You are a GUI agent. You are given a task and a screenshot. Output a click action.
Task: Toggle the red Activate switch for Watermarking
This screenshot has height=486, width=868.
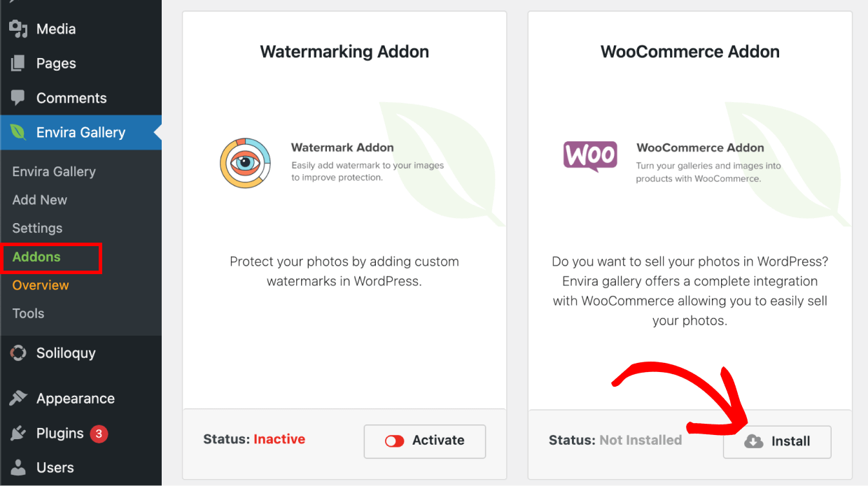395,441
